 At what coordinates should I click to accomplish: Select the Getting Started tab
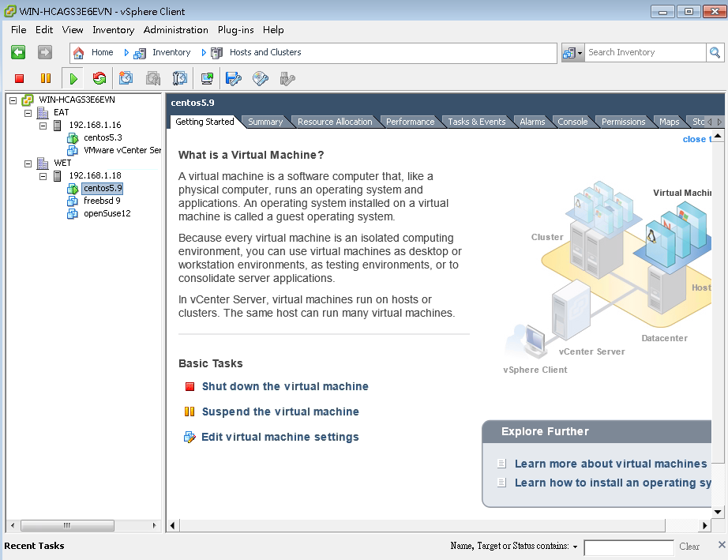205,122
